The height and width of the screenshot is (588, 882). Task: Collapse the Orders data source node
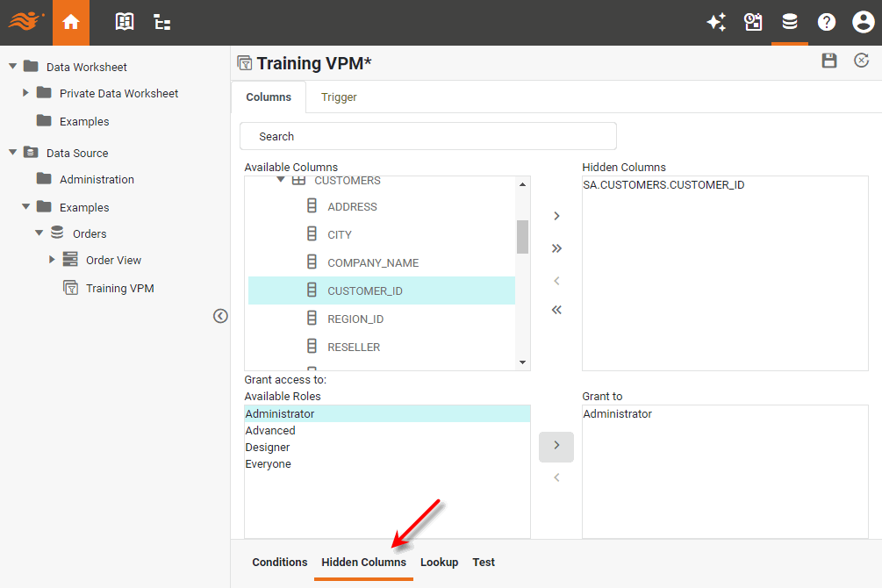tap(39, 233)
